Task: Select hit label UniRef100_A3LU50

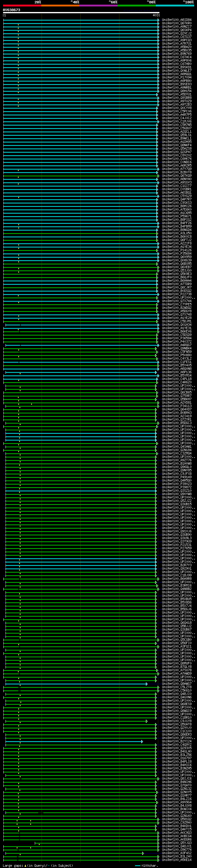Action: pos(177,233)
